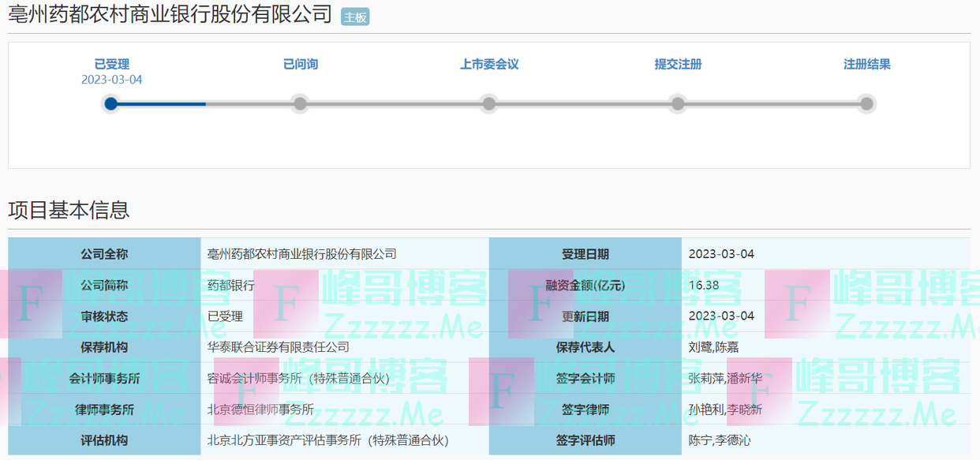The image size is (980, 460).
Task: Click the 评估机构 header cell
Action: point(104,439)
